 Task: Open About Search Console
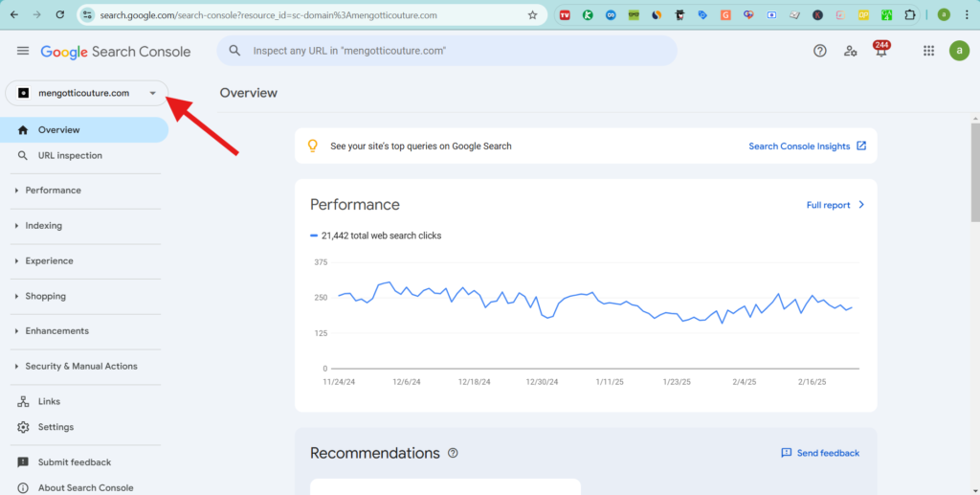[x=84, y=487]
